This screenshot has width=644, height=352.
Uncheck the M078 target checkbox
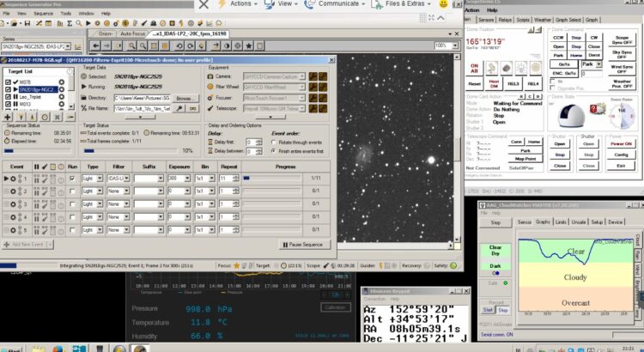point(9,82)
